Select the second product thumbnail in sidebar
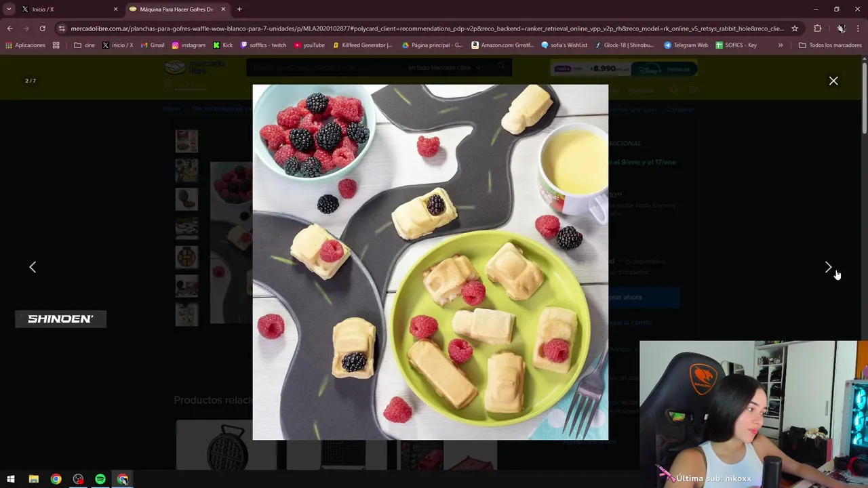Screen dimensions: 868x488 pyautogui.click(x=186, y=170)
